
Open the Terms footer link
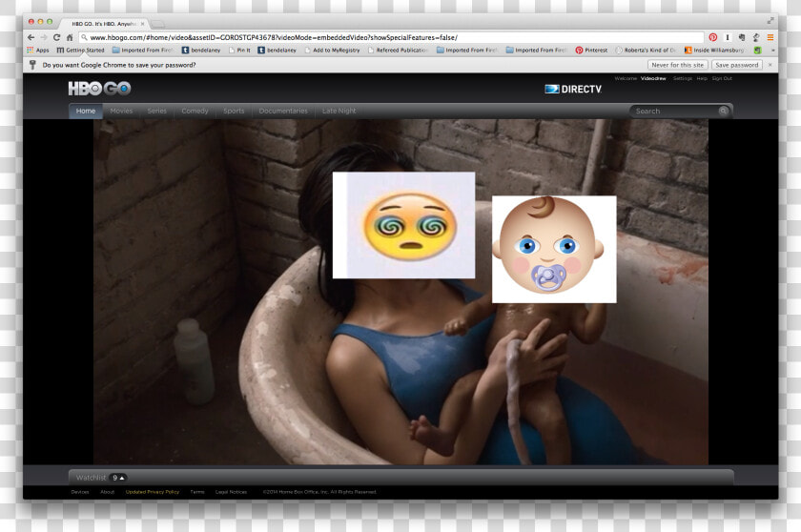coord(197,492)
